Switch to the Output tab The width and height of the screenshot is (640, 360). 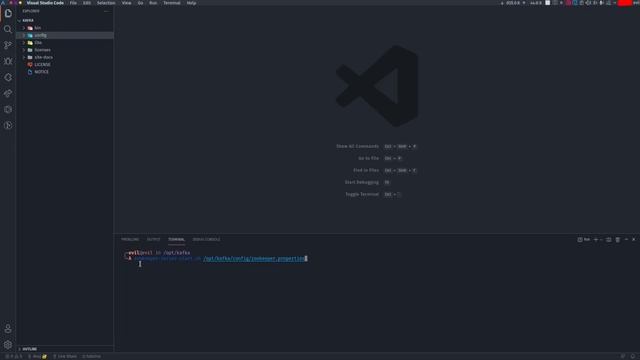154,240
